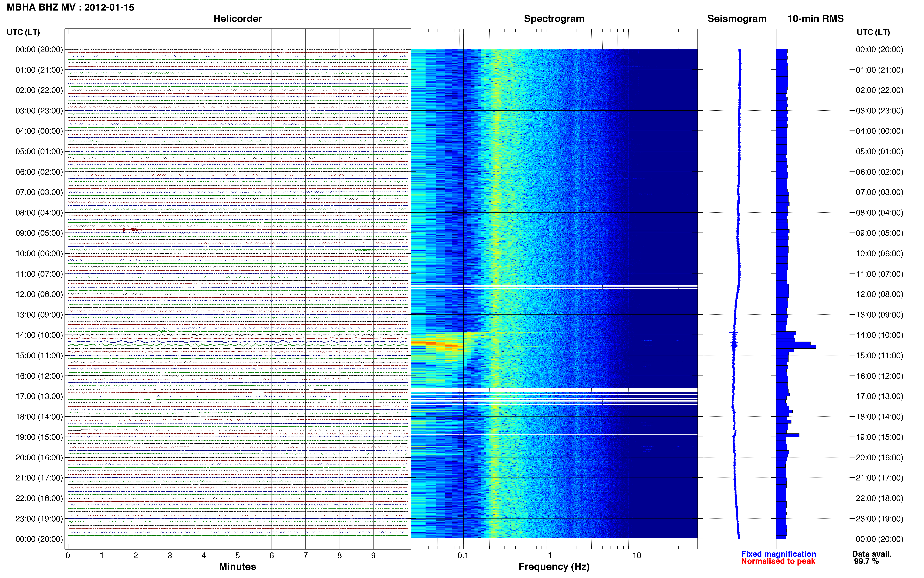Click helicorder time label '03:00 (23:00)'
The height and width of the screenshot is (578, 924).
[x=39, y=111]
